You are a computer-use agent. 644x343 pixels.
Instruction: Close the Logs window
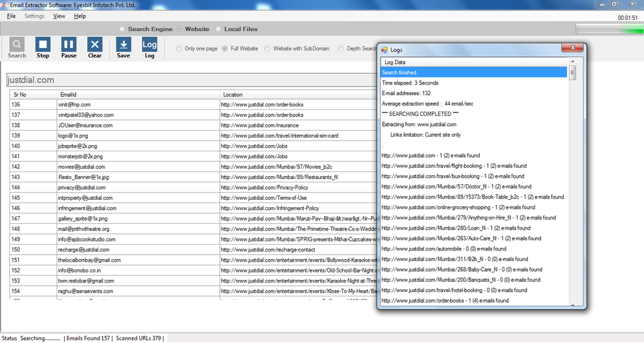[x=573, y=48]
